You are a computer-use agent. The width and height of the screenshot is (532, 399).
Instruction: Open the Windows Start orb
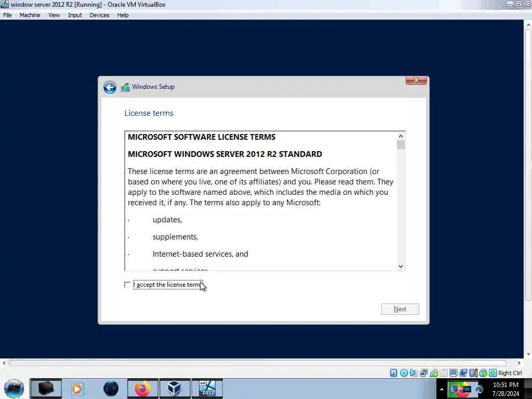(14, 389)
